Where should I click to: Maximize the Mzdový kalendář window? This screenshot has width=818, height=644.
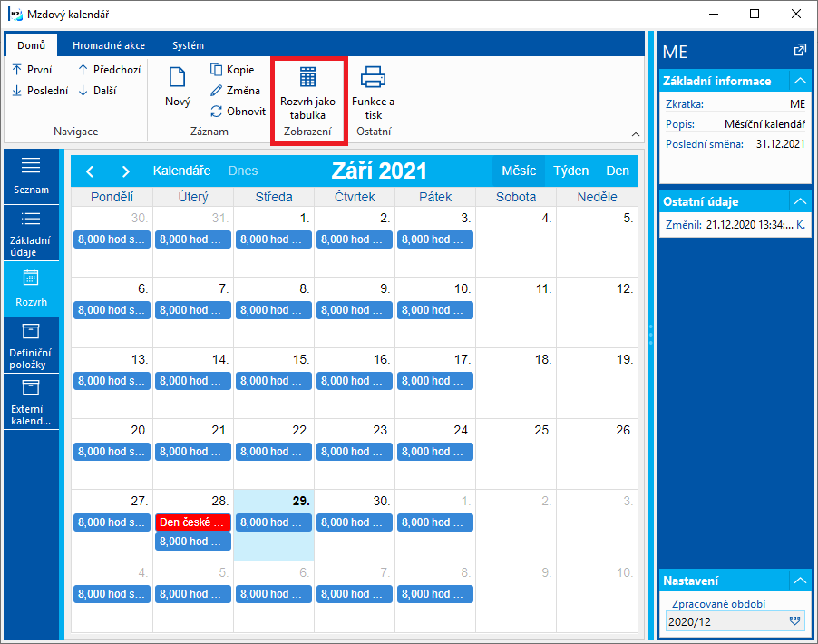tap(755, 15)
